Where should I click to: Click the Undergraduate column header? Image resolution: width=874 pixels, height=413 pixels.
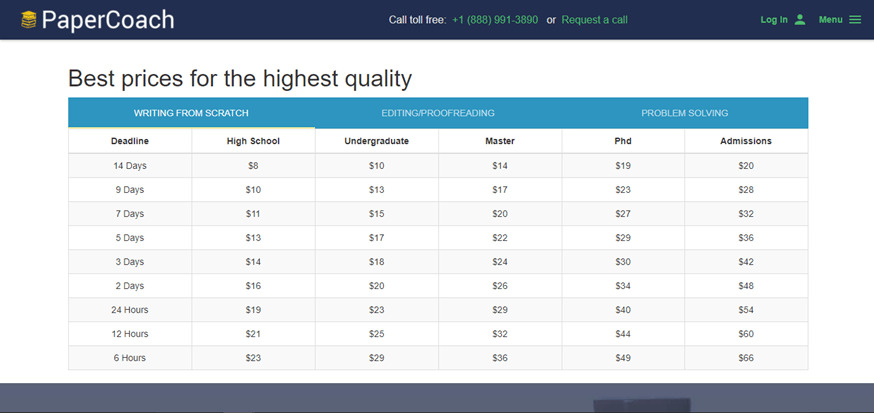tap(377, 142)
